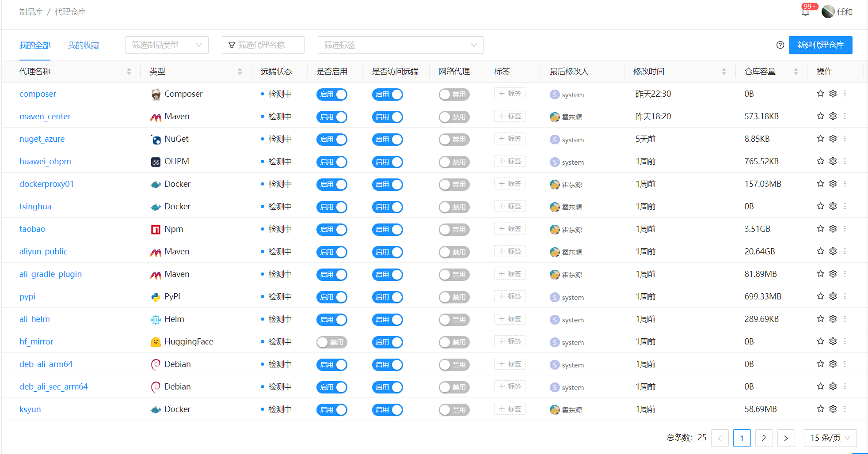Open more options for ksyun row
868x454 pixels.
845,409
